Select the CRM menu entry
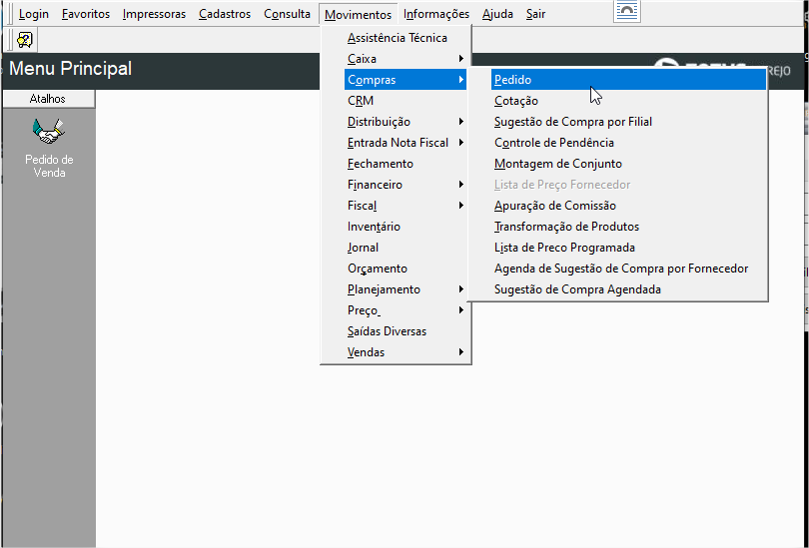Image resolution: width=809 pixels, height=548 pixels. (x=396, y=101)
